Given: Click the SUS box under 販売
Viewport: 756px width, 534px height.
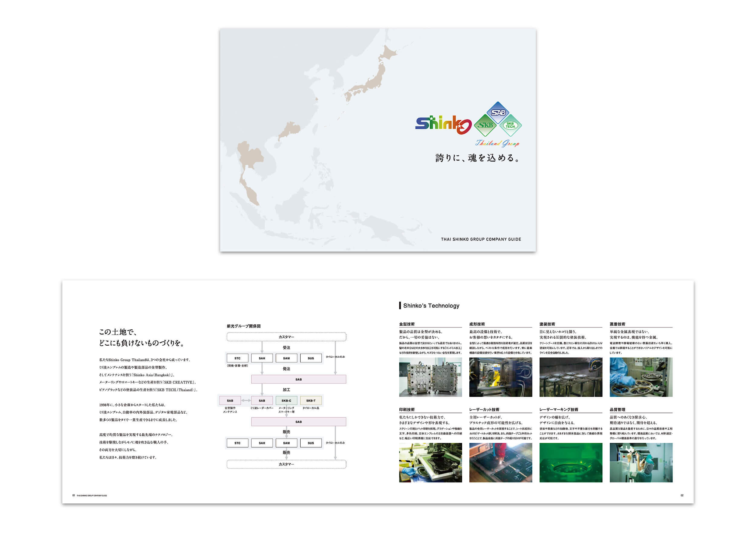Looking at the screenshot, I should (x=311, y=443).
